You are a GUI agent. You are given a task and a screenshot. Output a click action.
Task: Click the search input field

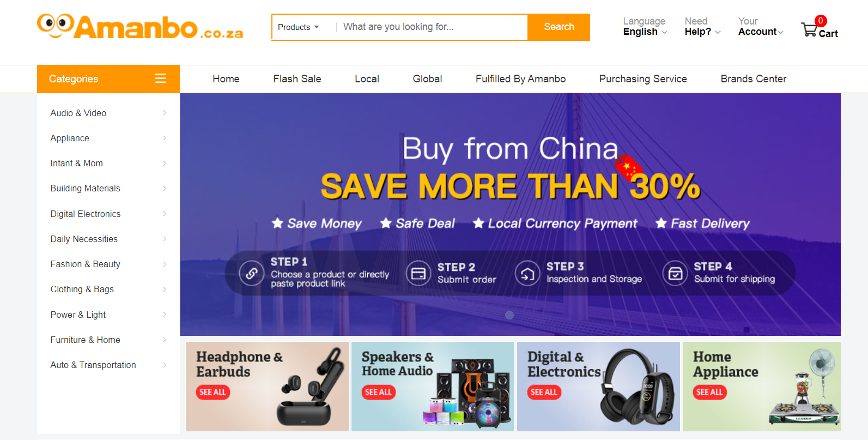tap(432, 27)
